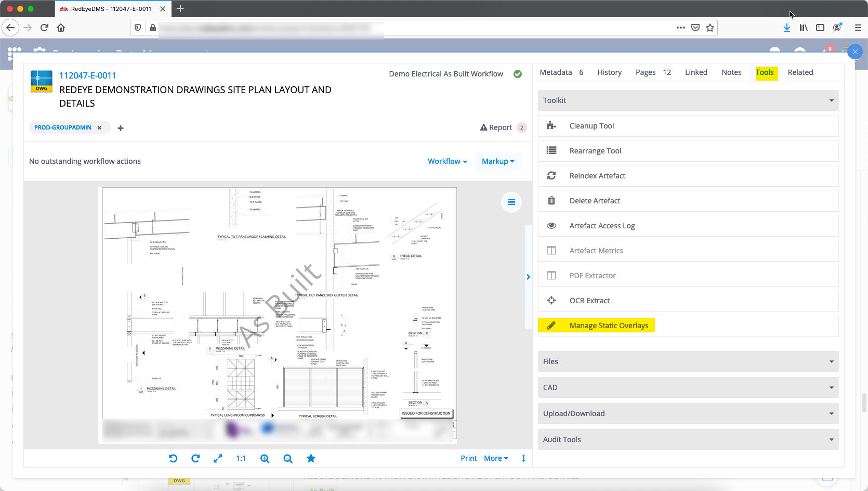The width and height of the screenshot is (868, 491).
Task: Add a new tag with plus icon
Action: (121, 128)
